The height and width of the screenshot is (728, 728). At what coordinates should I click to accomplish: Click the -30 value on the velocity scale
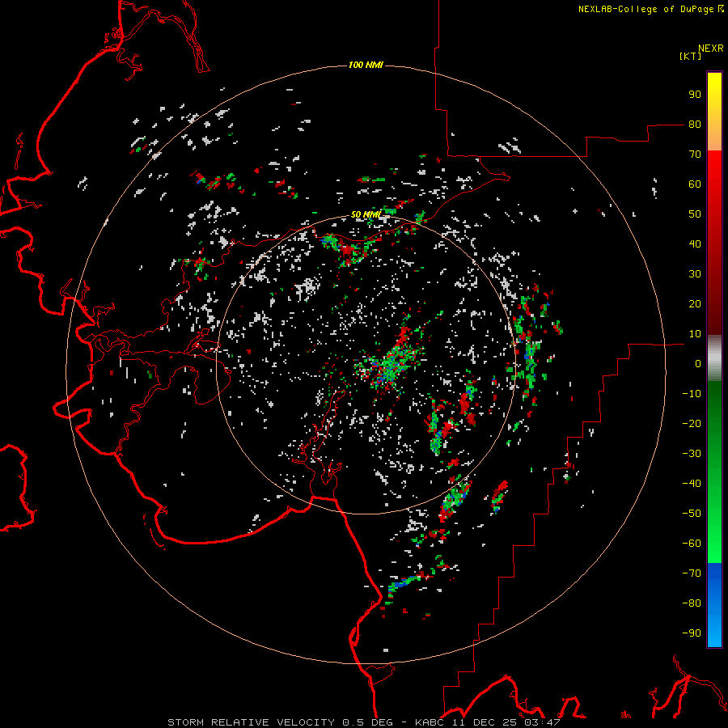coord(692,454)
